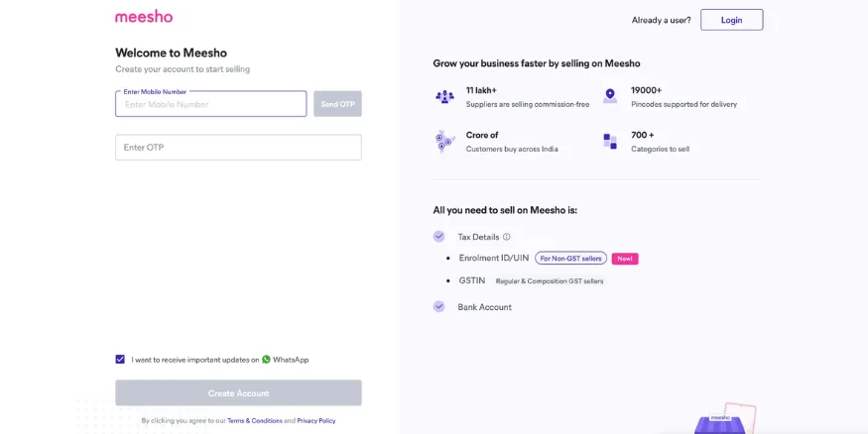The height and width of the screenshot is (434, 868).
Task: Click the 'Tax Details' text
Action: (x=478, y=237)
